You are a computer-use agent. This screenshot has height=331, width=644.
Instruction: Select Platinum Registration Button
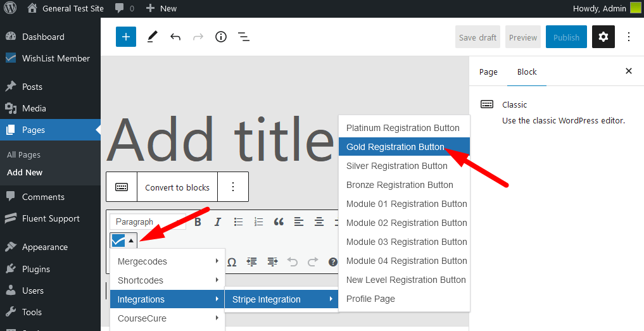tap(404, 128)
